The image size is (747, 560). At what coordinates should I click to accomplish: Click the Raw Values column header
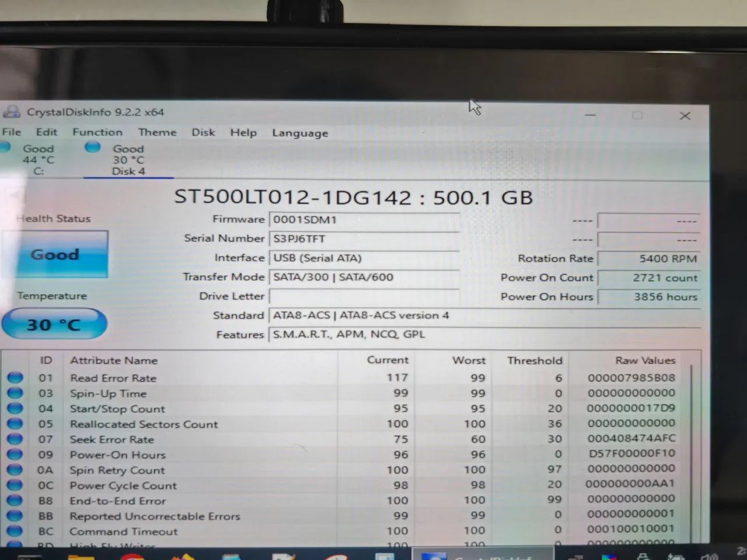point(645,360)
